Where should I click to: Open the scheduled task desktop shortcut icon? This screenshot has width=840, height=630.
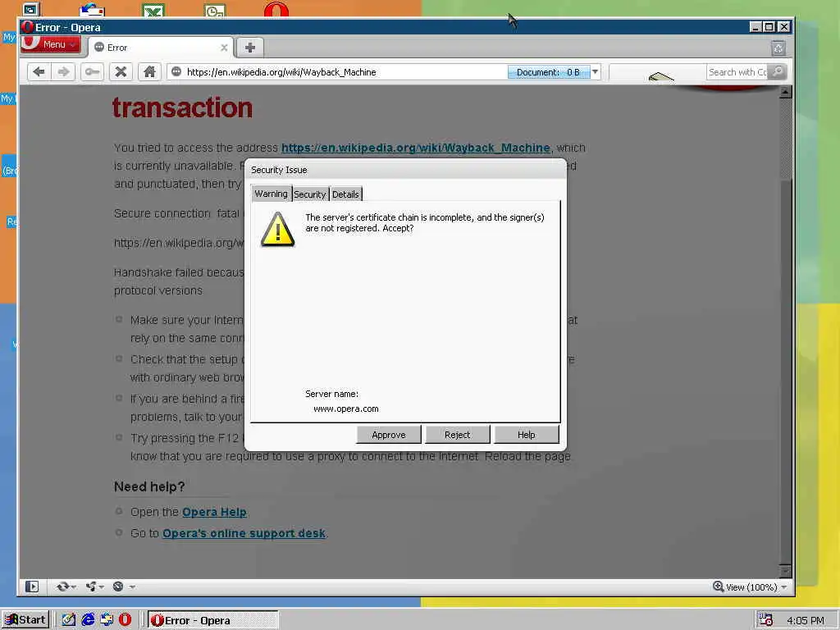[x=215, y=10]
